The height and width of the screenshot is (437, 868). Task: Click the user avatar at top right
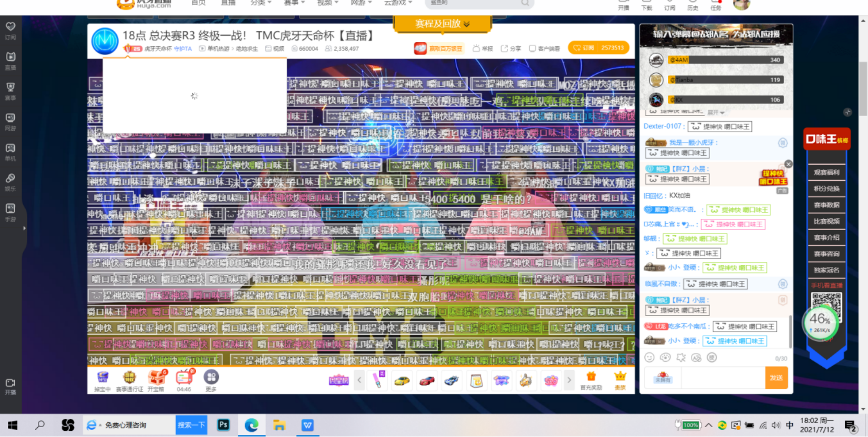point(741,4)
